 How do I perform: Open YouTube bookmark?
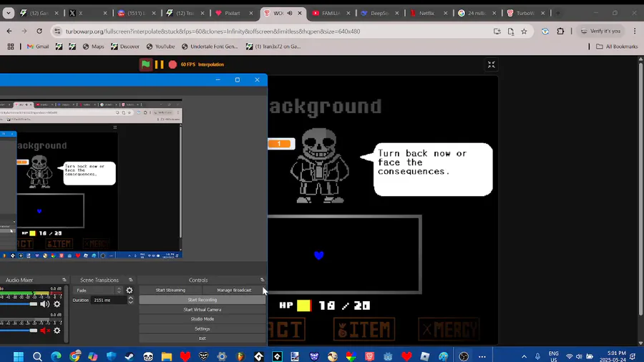tap(160, 47)
